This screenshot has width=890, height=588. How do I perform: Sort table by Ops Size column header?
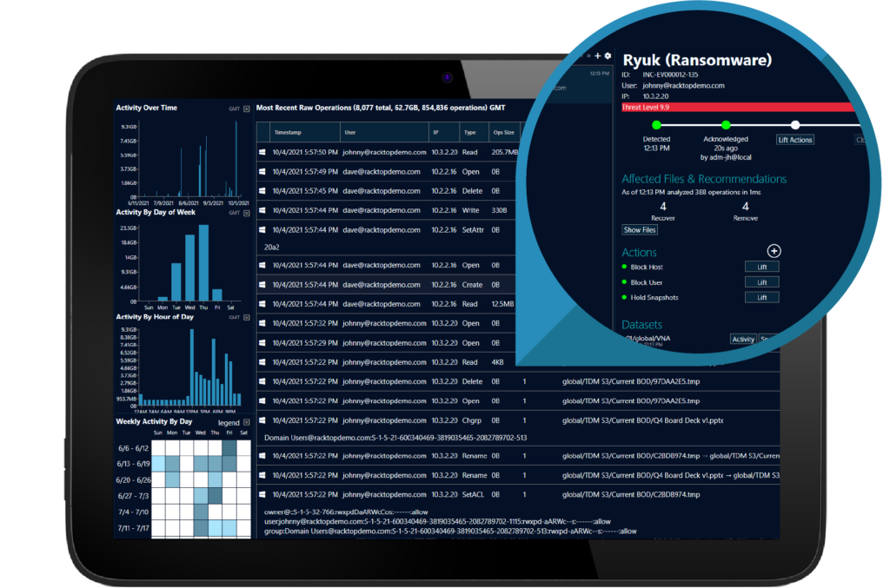coord(504,132)
